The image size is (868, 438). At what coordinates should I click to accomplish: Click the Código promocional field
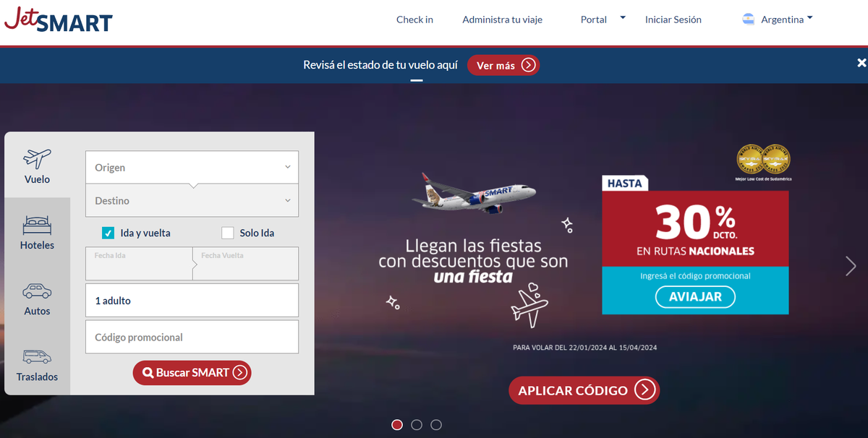point(192,337)
